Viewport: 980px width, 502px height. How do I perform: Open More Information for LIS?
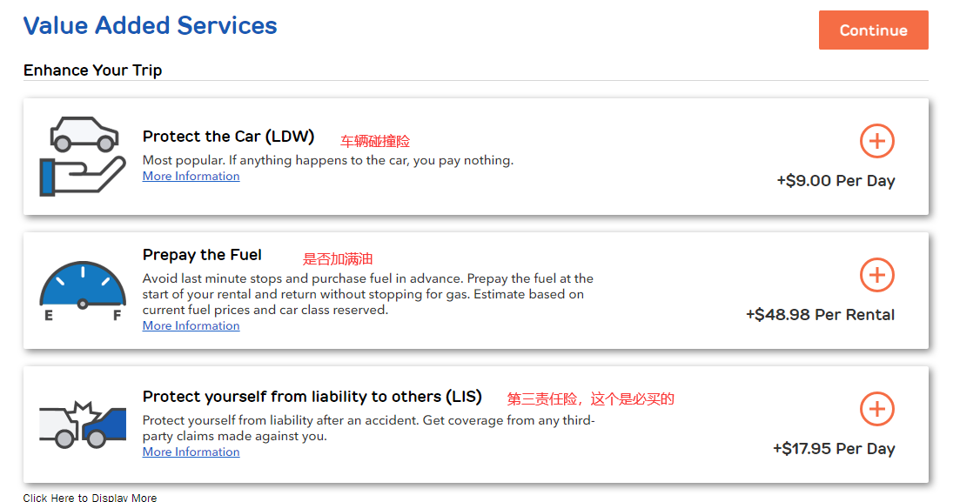(x=191, y=452)
